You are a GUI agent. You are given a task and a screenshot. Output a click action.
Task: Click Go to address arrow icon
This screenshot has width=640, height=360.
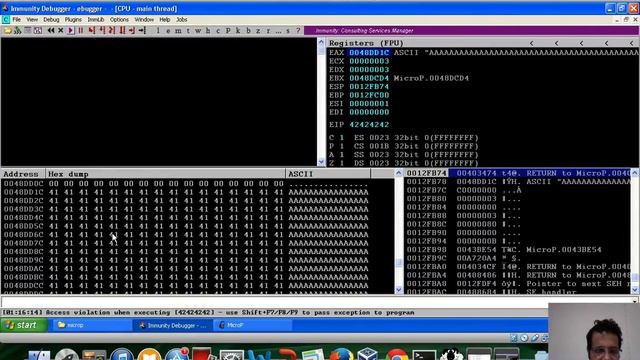point(142,31)
